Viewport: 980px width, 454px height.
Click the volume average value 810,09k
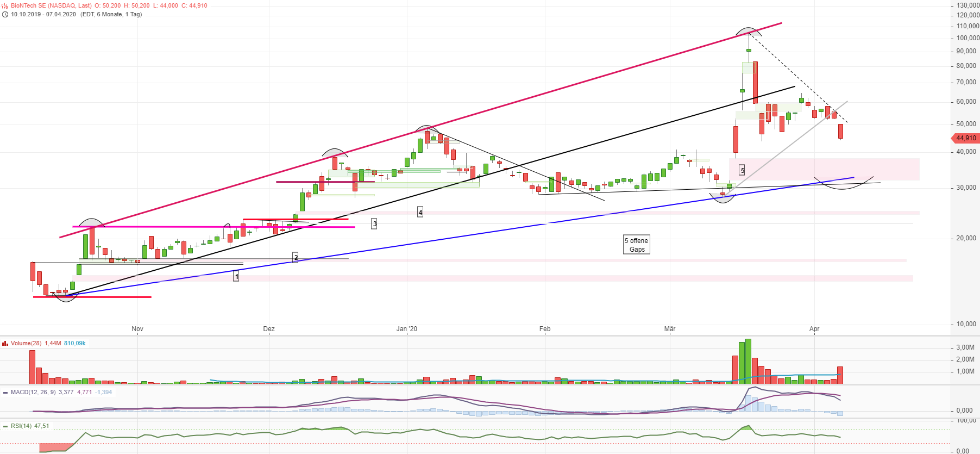(75, 343)
